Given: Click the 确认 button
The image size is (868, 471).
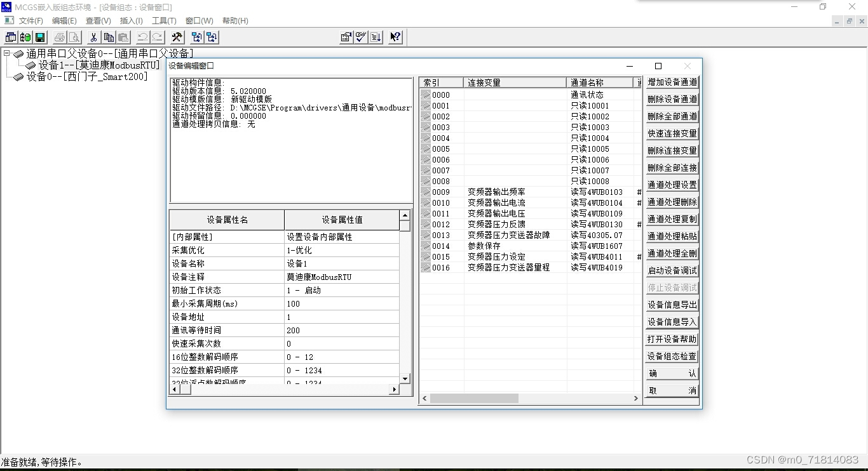Looking at the screenshot, I should coord(672,374).
